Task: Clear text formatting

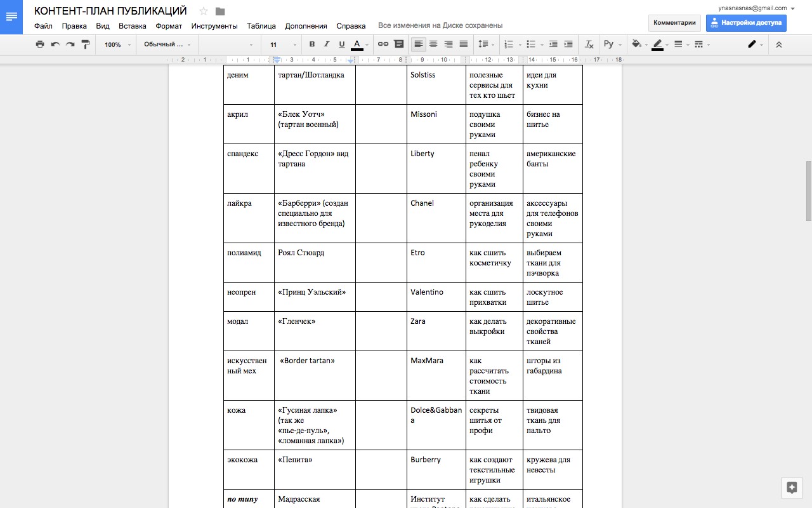Action: click(589, 44)
